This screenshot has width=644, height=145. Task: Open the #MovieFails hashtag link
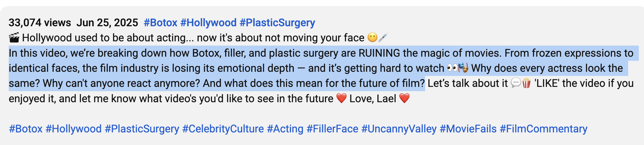468,129
